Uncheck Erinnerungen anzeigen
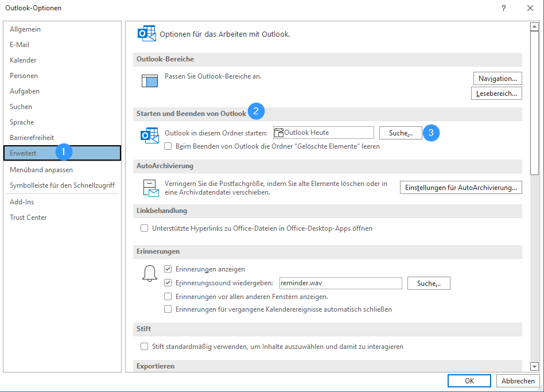The image size is (544, 392). pyautogui.click(x=168, y=269)
